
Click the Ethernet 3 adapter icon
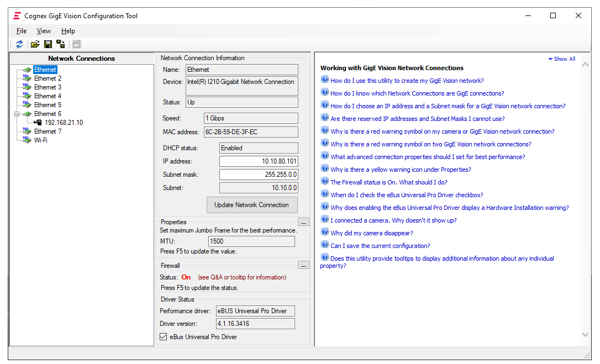pyautogui.click(x=27, y=87)
